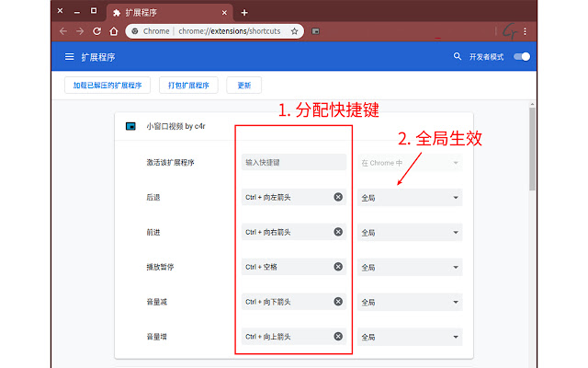The image size is (588, 368).
Task: Click the 激活该扩展程序 shortcut input field
Action: [294, 163]
